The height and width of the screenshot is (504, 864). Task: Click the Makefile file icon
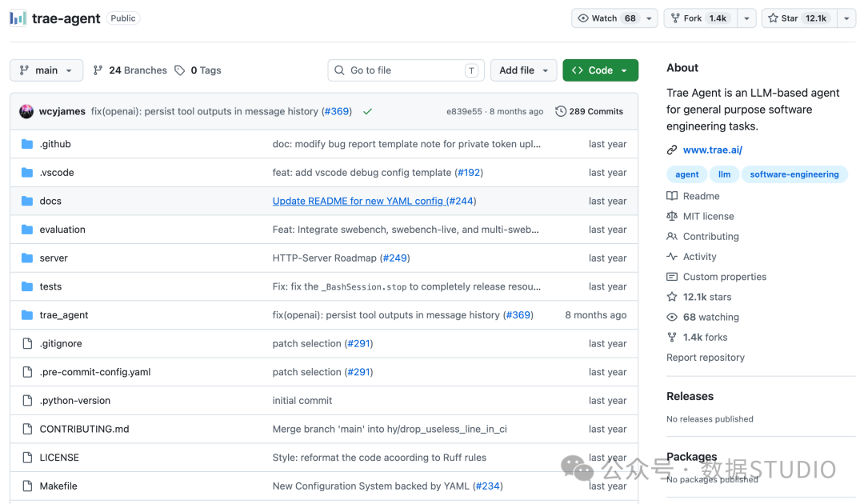tap(27, 486)
